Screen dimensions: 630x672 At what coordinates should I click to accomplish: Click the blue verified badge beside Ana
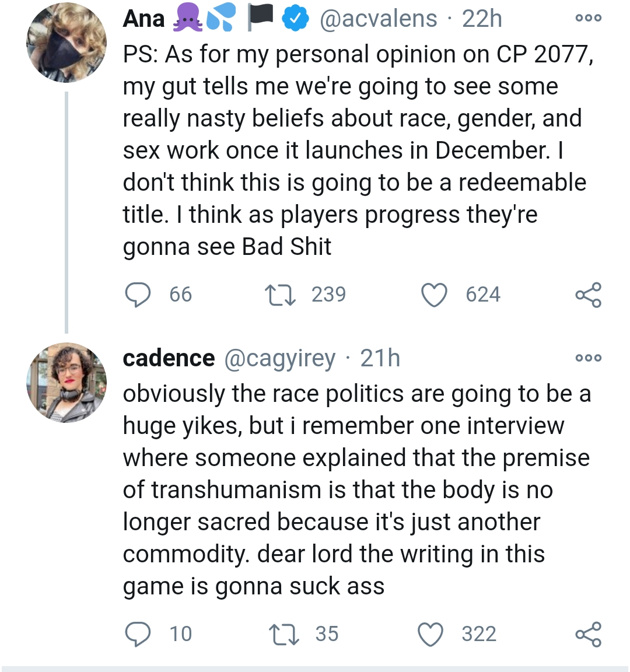(x=295, y=19)
